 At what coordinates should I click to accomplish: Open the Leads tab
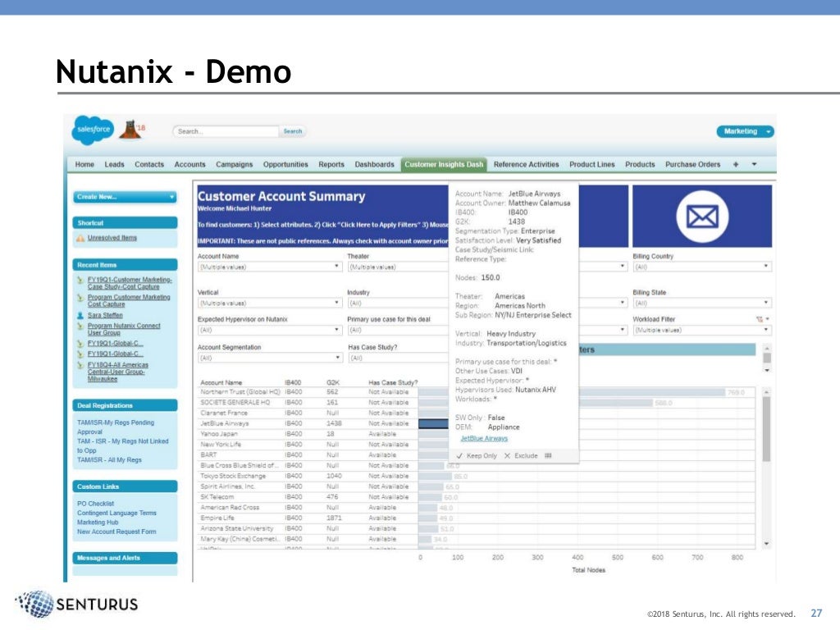pos(114,164)
